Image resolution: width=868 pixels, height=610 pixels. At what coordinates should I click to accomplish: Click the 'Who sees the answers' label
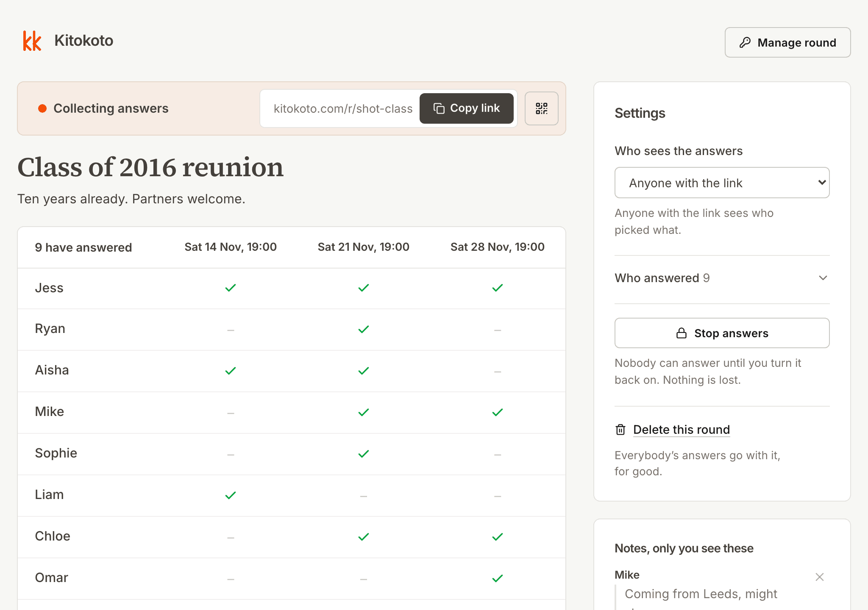tap(679, 151)
